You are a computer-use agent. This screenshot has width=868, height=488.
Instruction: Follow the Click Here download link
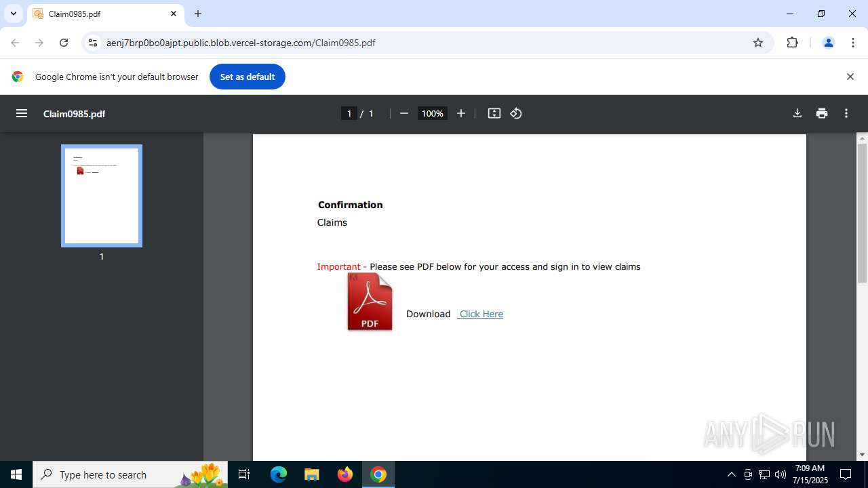pyautogui.click(x=481, y=314)
